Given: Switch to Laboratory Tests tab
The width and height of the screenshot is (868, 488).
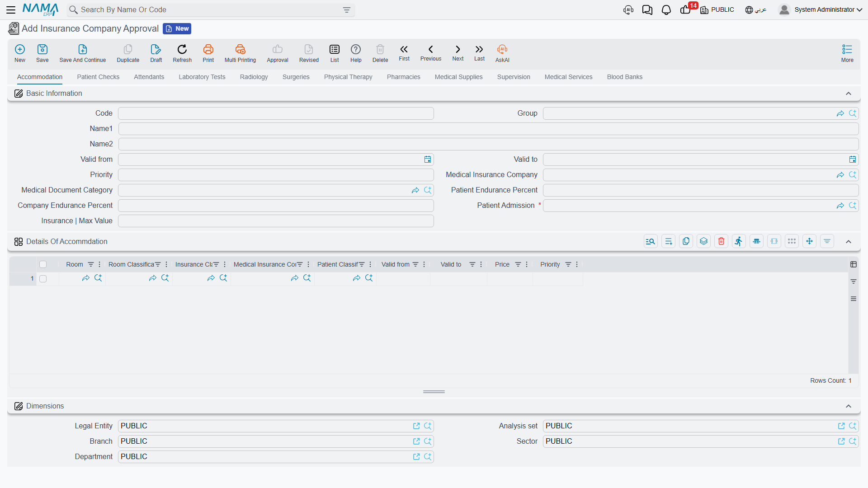Looking at the screenshot, I should pyautogui.click(x=202, y=77).
